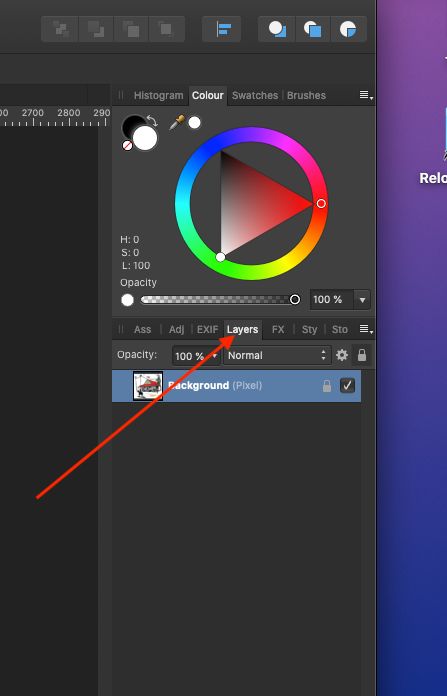Click the Move to Back arrange icon
This screenshot has width=447, height=696.
60,29
